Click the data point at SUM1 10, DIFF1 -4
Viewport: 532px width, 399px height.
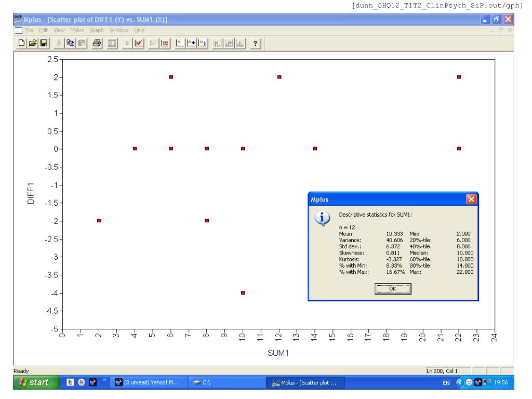(243, 292)
